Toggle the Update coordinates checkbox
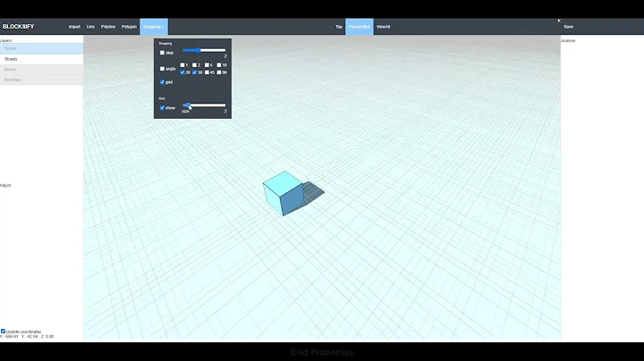 pos(3,331)
